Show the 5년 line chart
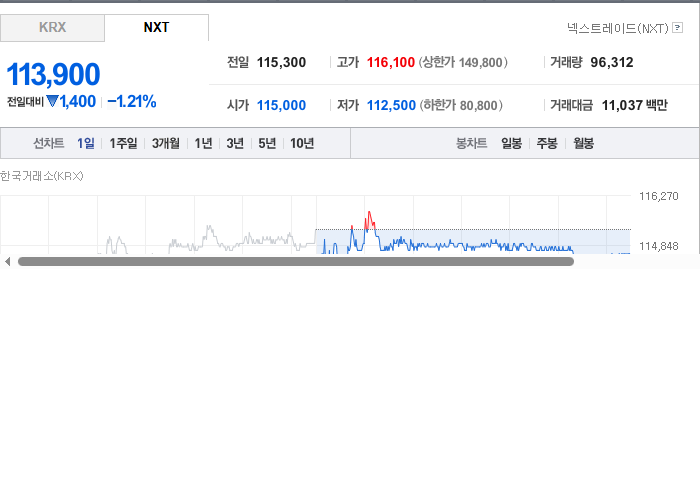The height and width of the screenshot is (490, 700). click(267, 143)
